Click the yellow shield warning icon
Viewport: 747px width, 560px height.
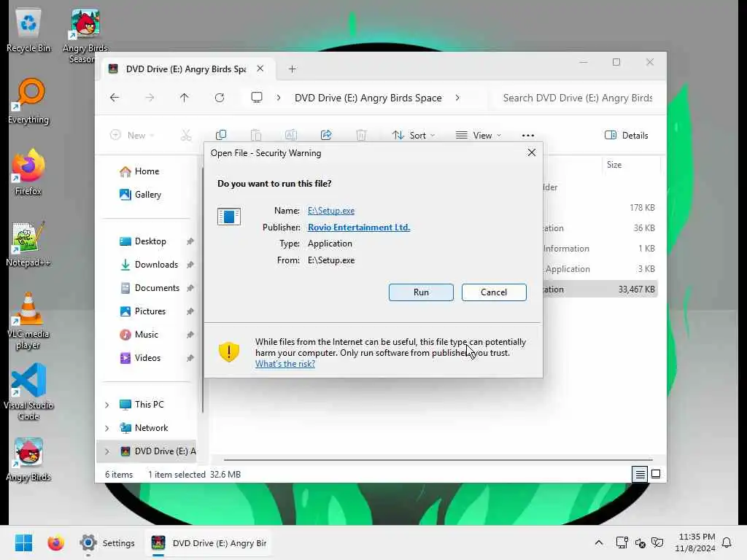228,352
